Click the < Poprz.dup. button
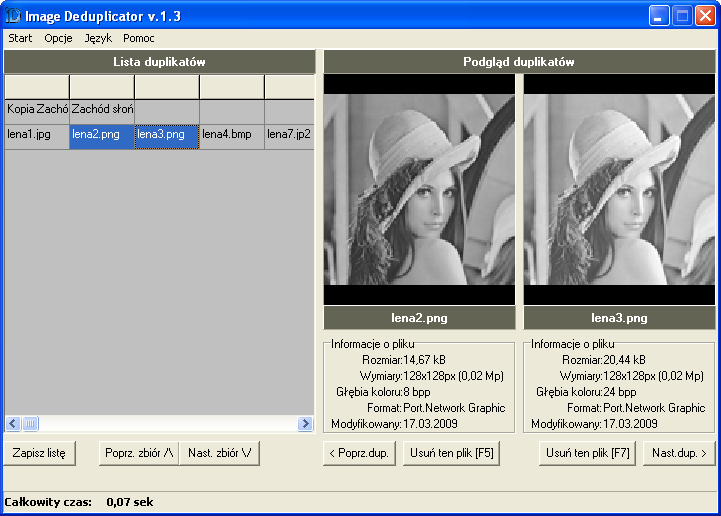This screenshot has height=516, width=721. tap(359, 453)
